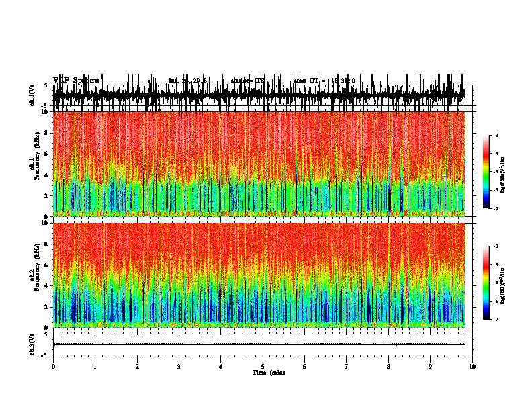The height and width of the screenshot is (411, 532).
Task: Click the 8 kHz tick of ch.1 spectrogram
Action: [x=47, y=133]
